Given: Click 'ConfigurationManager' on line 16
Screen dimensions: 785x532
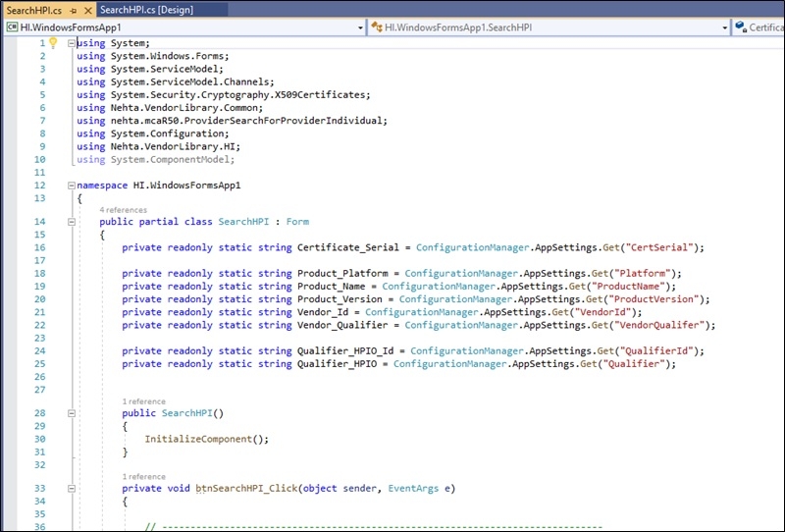Looking at the screenshot, I should coord(473,247).
